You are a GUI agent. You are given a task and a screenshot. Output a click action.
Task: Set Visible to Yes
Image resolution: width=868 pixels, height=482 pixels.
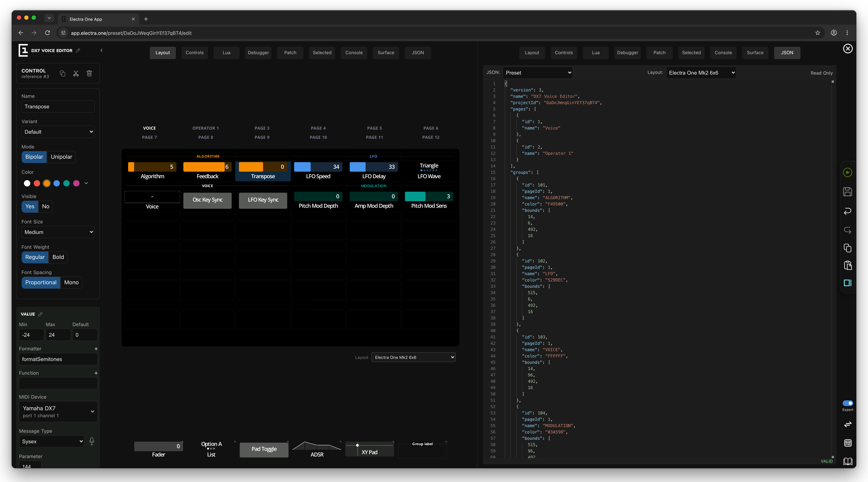click(30, 207)
